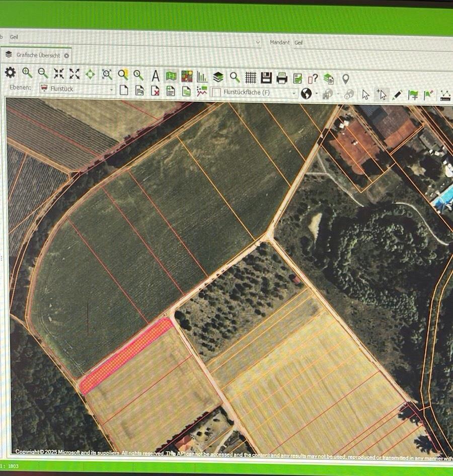Toggle the colored thematic grid button

coord(187,76)
